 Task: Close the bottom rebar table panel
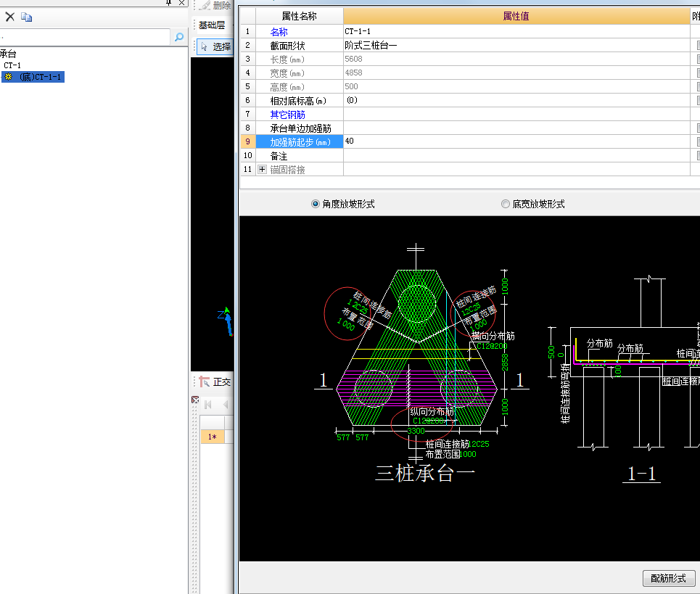(x=195, y=400)
